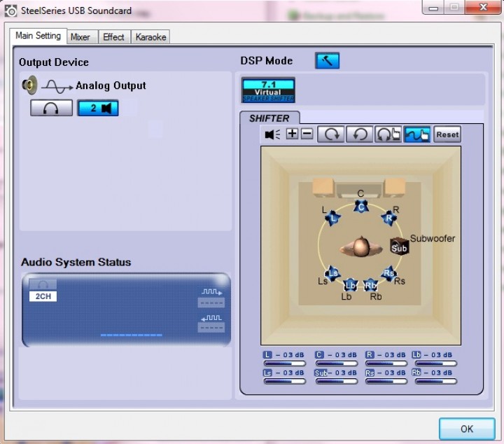
Task: Adjust the Rb channel dB slider
Action: (x=436, y=381)
